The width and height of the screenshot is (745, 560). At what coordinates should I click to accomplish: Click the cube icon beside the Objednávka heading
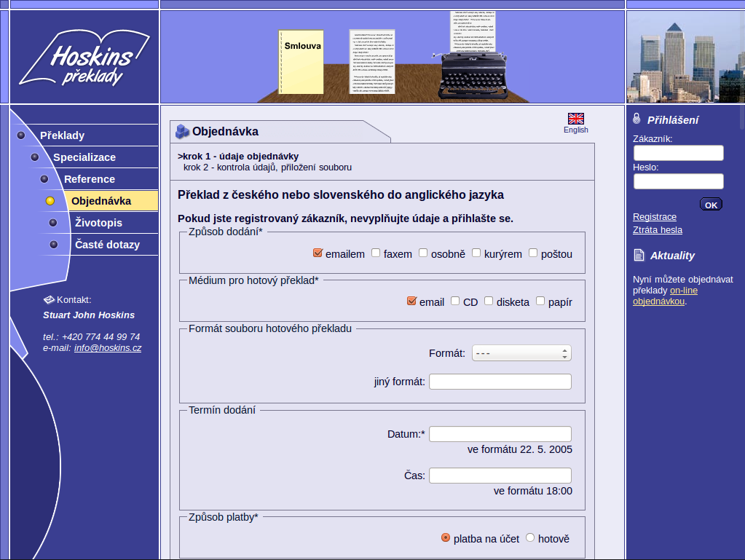pos(182,131)
